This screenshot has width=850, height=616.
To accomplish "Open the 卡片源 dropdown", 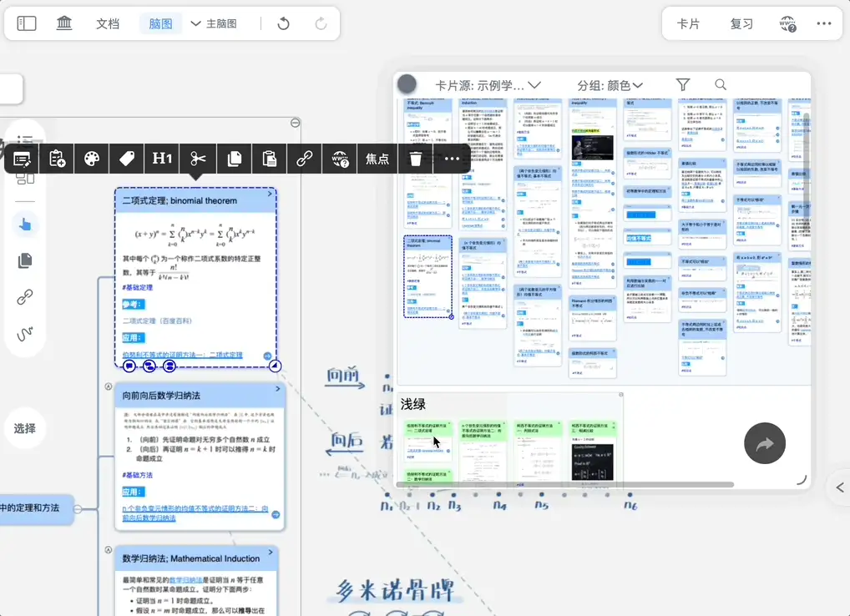I will (488, 86).
